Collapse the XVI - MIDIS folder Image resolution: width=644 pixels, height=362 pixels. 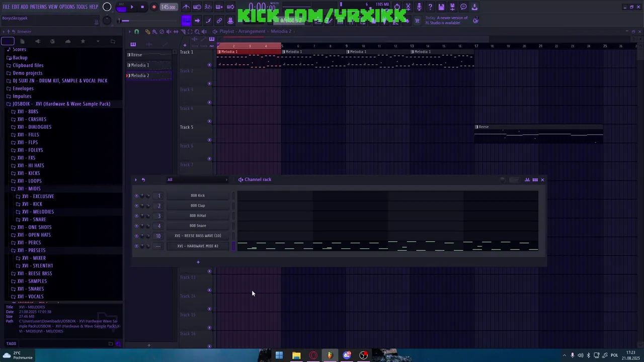click(29, 189)
